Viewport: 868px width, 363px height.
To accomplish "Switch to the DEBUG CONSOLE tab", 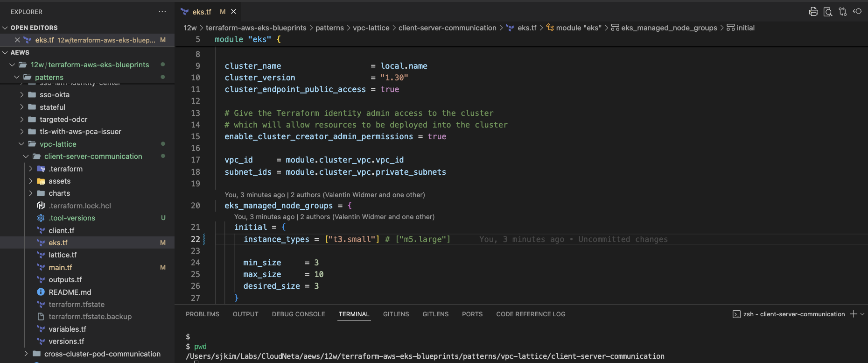I will coord(299,314).
